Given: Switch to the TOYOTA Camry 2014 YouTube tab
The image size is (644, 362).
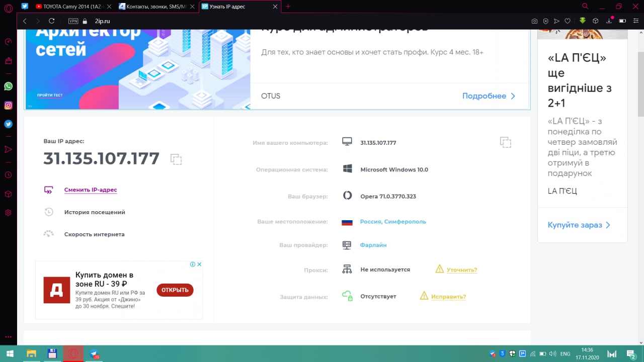Looking at the screenshot, I should tap(73, 7).
